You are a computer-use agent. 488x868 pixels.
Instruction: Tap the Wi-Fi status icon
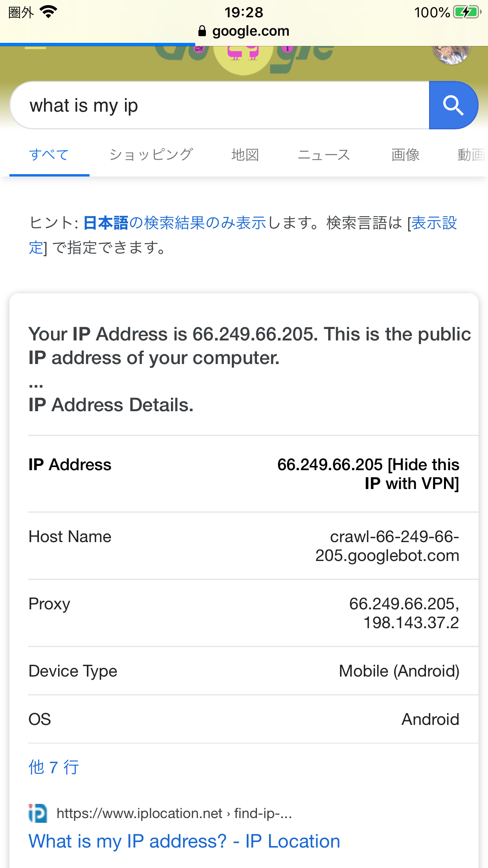tap(49, 12)
